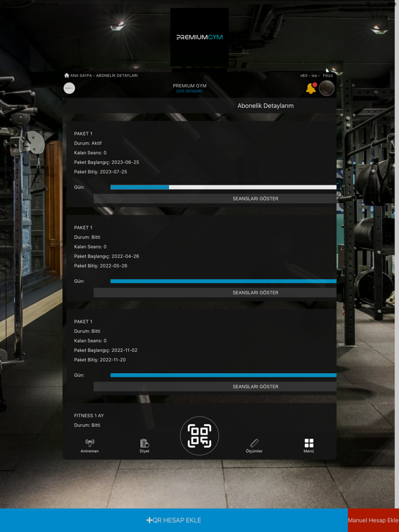Show sessions for the 2022-11-02 package
The height and width of the screenshot is (532, 399).
coord(215,386)
